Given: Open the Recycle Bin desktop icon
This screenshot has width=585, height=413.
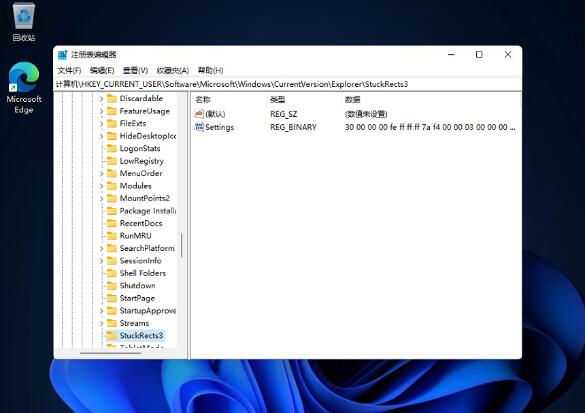Looking at the screenshot, I should click(24, 21).
